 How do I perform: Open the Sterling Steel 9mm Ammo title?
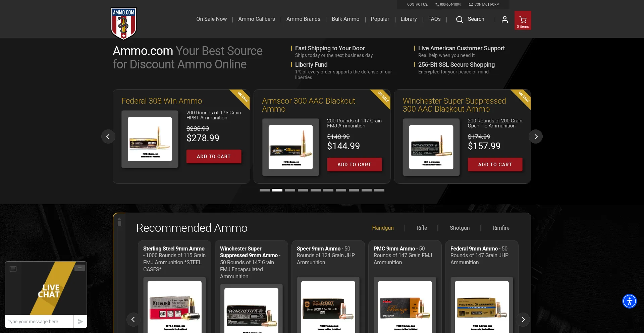[174, 249]
